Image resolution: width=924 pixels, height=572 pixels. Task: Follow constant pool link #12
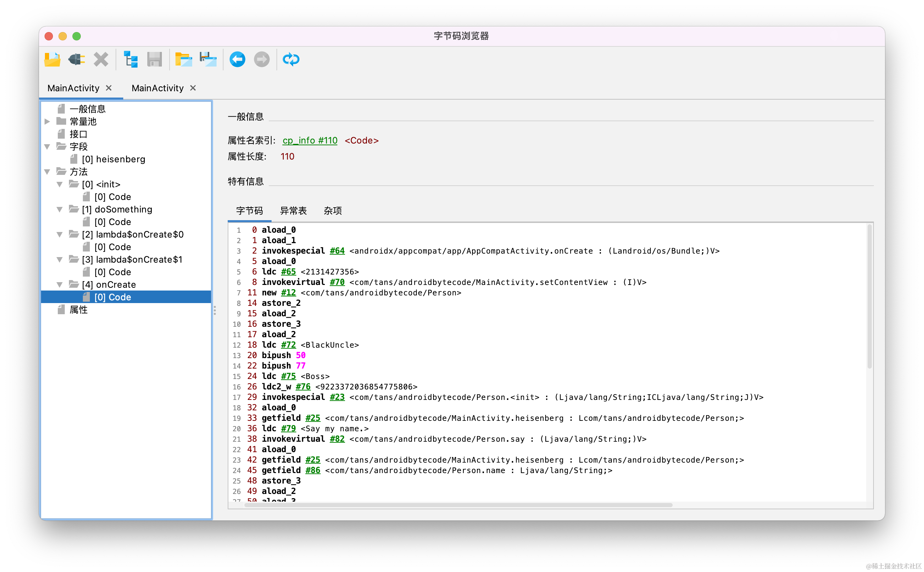coord(289,292)
